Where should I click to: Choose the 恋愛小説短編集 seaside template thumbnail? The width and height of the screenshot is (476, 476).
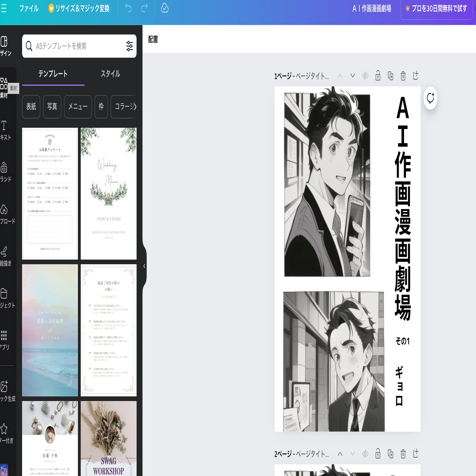(x=50, y=330)
